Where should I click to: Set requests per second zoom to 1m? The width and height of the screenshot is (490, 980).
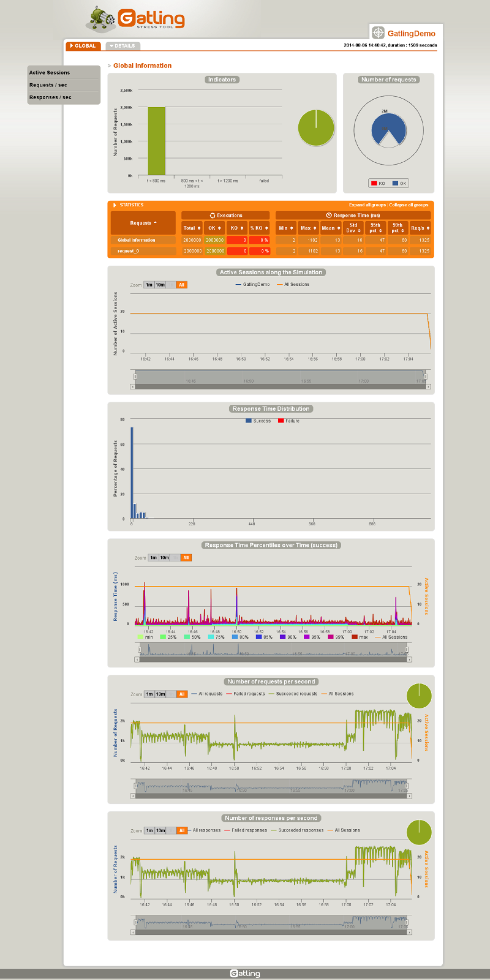(150, 695)
